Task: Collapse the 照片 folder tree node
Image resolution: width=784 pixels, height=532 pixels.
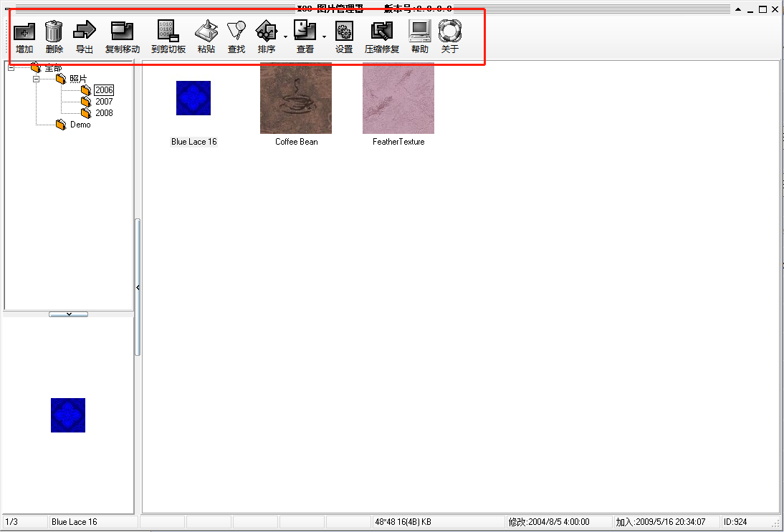Action: 36,79
